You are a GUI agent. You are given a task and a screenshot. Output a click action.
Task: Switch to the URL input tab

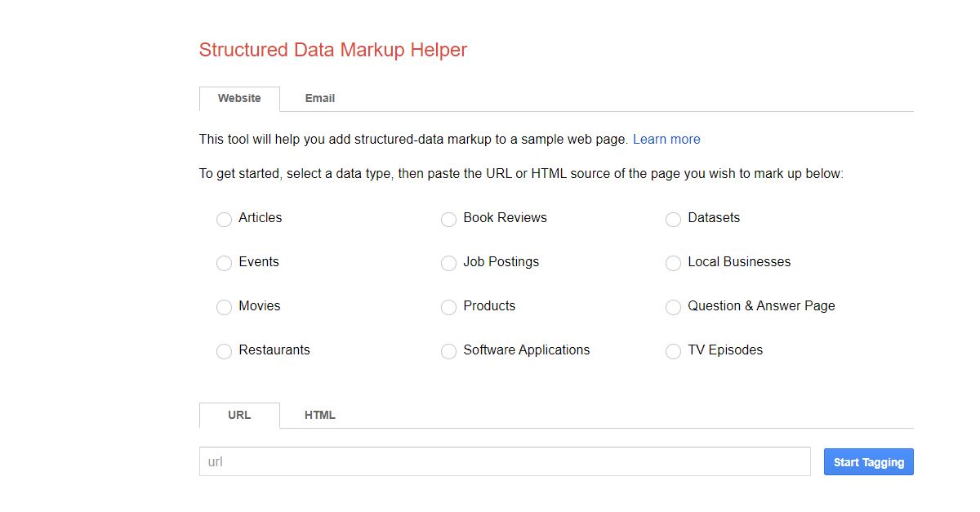[x=239, y=415]
